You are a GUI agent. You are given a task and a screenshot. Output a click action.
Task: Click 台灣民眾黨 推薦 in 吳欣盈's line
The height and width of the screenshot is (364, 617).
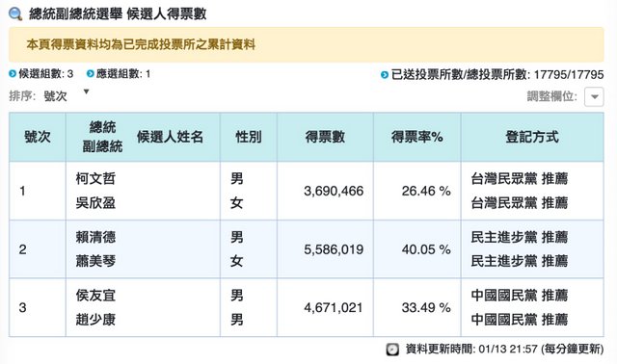tap(520, 203)
